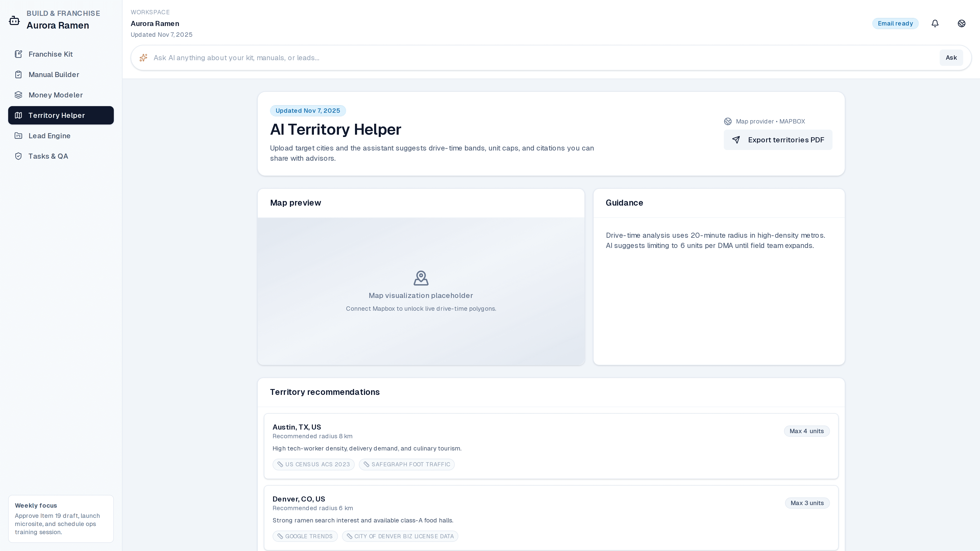Click the map pin placeholder icon
Viewport: 980px width, 551px height.
tap(421, 278)
